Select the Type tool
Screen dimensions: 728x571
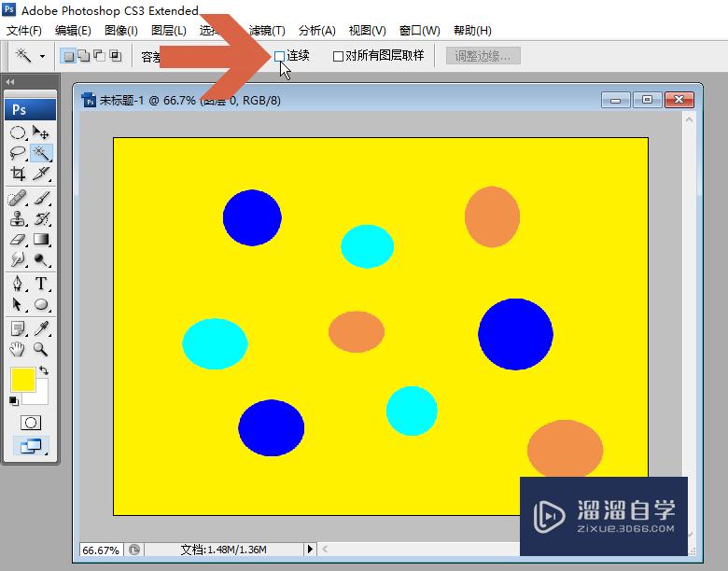click(41, 284)
